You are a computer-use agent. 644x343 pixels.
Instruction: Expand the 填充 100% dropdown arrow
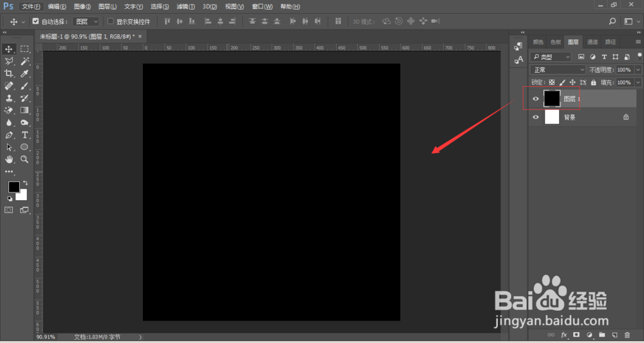(x=638, y=82)
